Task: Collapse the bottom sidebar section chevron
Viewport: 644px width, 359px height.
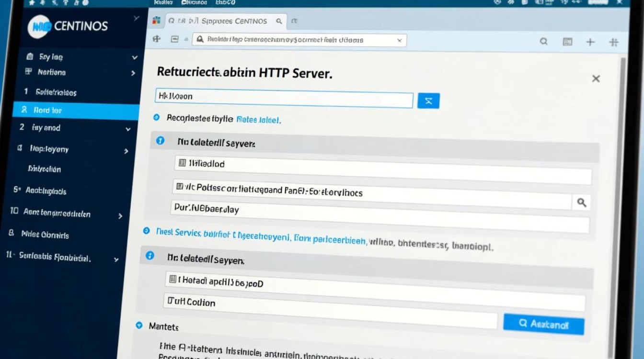Action: point(116,259)
